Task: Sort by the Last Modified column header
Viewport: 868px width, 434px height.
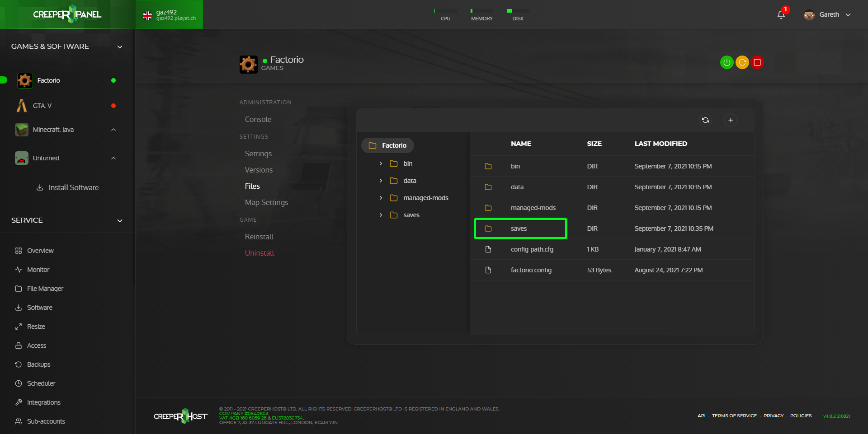Action: point(660,144)
